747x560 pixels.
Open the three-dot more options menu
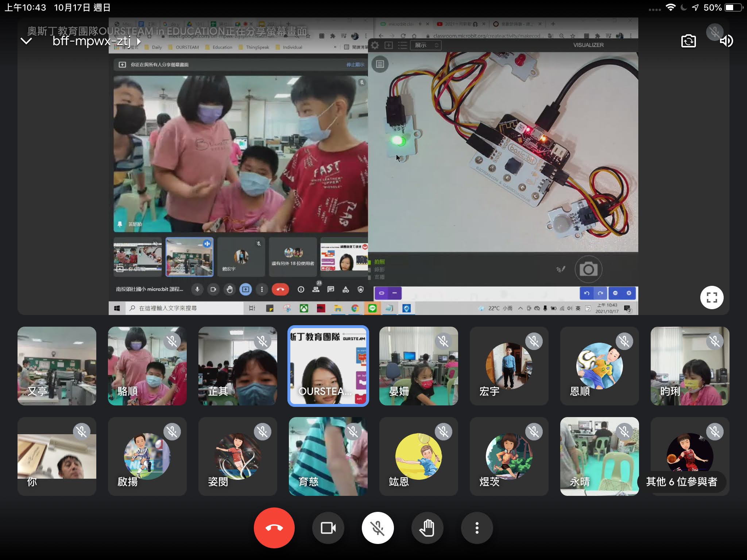tap(477, 528)
